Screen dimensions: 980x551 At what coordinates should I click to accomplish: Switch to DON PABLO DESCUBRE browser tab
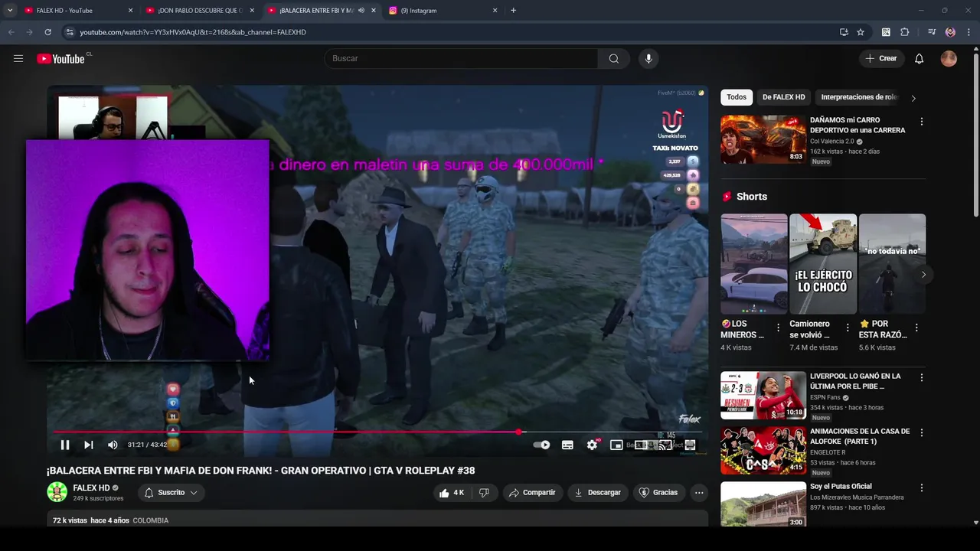(201, 11)
